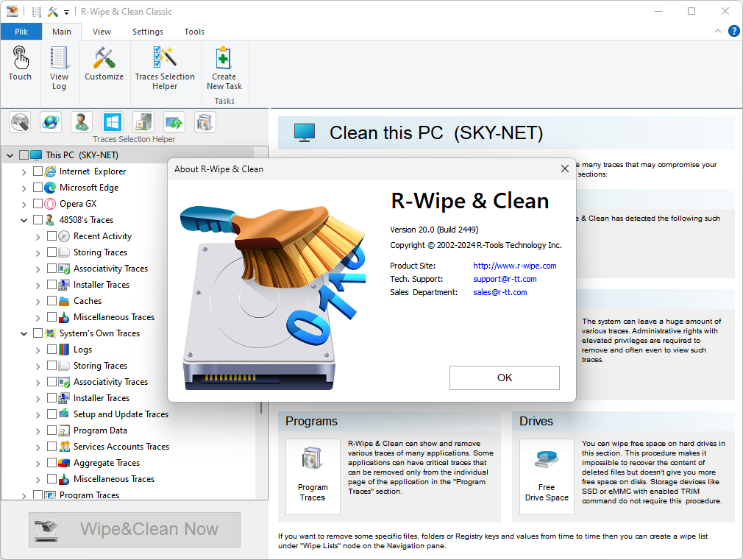Check the This PC (SKY-NET) checkbox

pyautogui.click(x=24, y=155)
